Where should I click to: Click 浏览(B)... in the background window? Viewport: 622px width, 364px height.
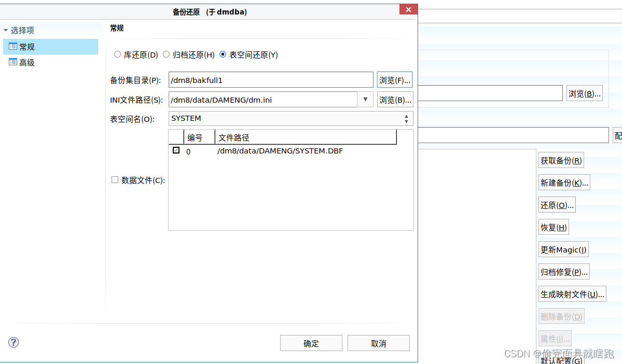click(584, 93)
